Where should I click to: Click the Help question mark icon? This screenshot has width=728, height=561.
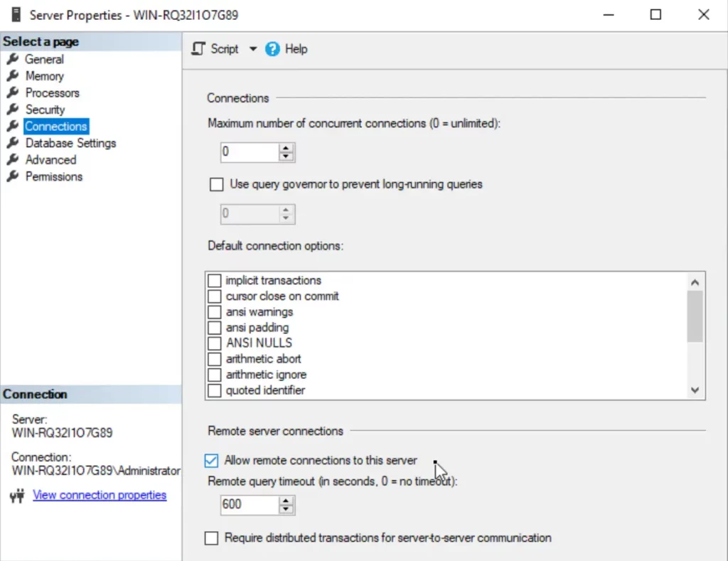tap(272, 49)
